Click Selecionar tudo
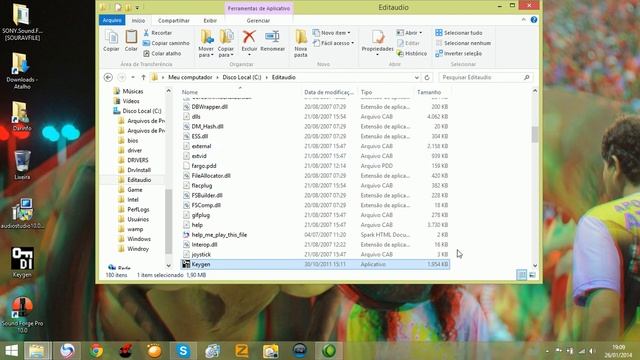 [x=459, y=33]
